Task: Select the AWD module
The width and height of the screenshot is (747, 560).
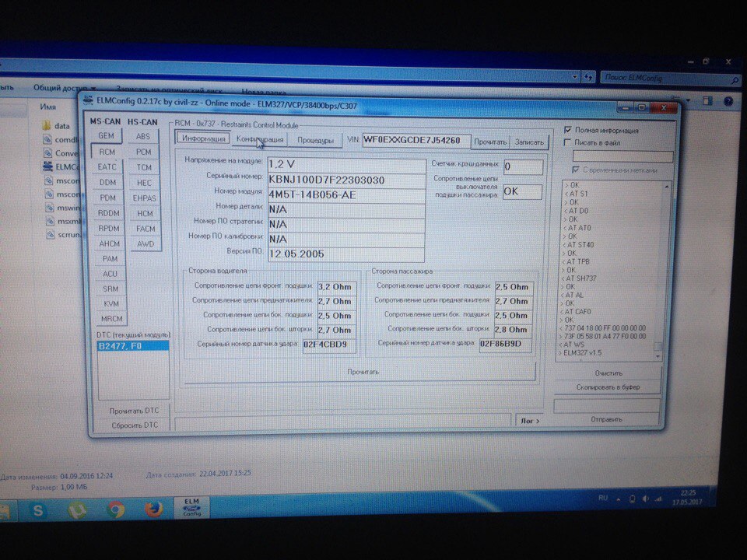Action: point(146,243)
